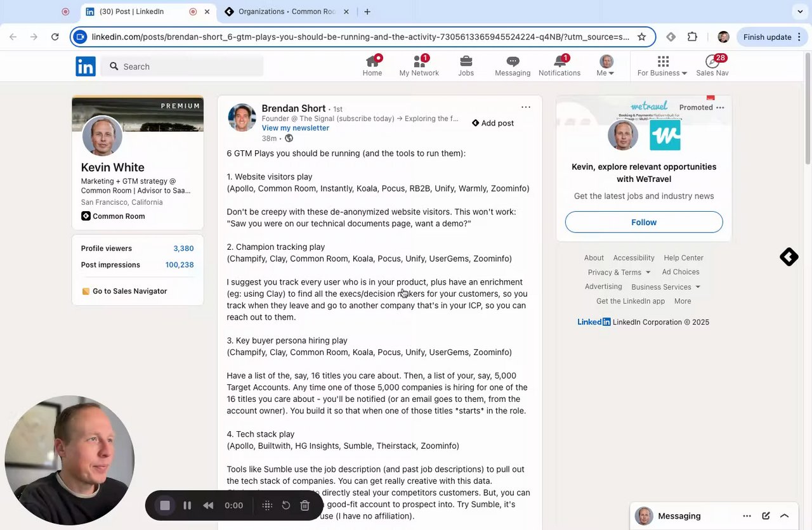Screen dimensions: 812x530
Task: Click Chrome profile avatar in toolbar
Action: click(723, 37)
